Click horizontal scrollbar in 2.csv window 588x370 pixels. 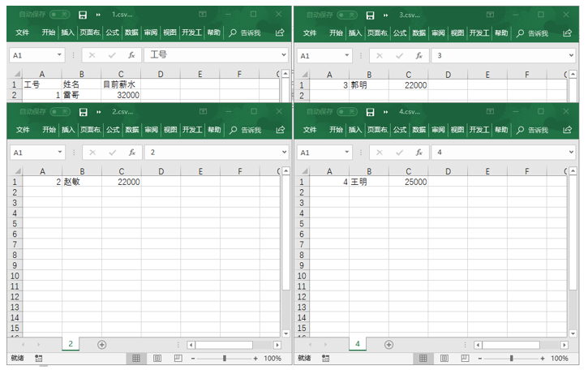click(x=224, y=345)
